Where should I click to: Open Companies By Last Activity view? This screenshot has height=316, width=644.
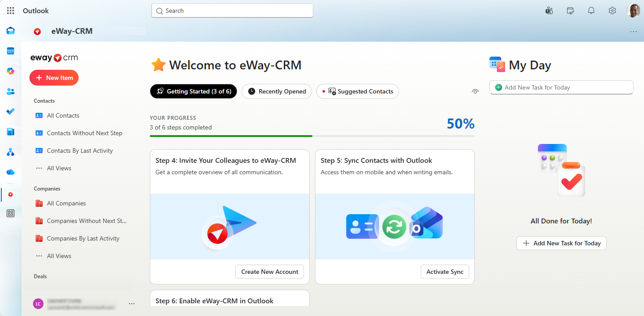[x=83, y=238]
